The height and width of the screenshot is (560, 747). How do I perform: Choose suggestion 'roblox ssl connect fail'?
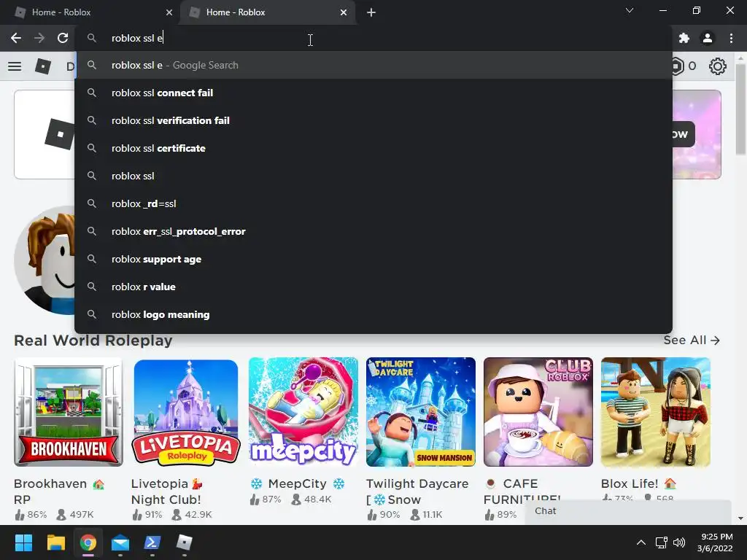[373, 93]
